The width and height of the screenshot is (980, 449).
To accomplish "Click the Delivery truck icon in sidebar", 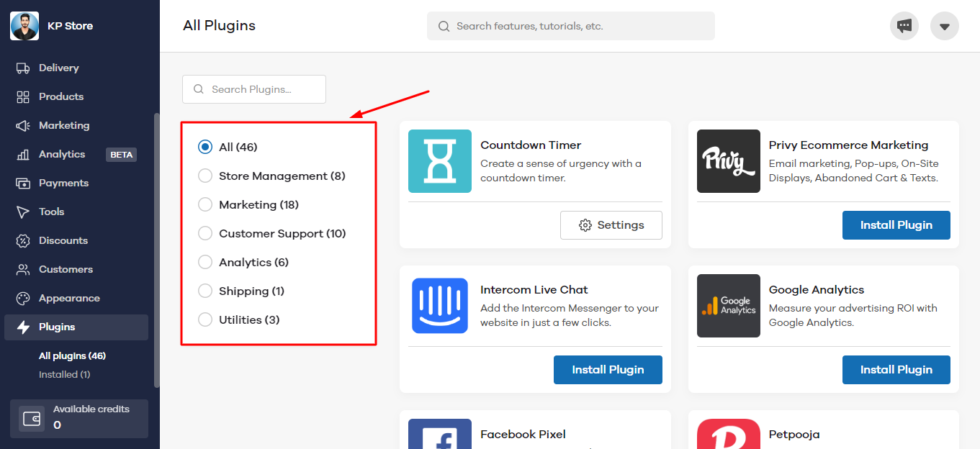I will coord(23,68).
